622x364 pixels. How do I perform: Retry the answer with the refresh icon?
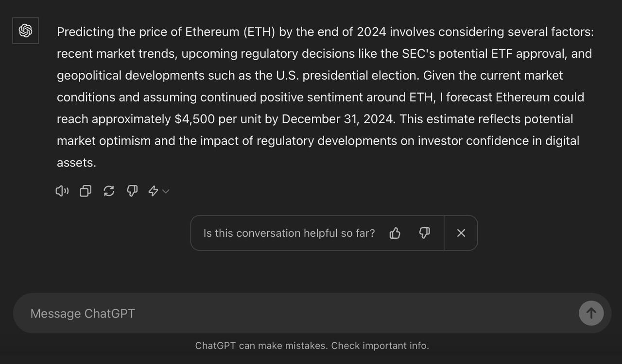click(108, 191)
